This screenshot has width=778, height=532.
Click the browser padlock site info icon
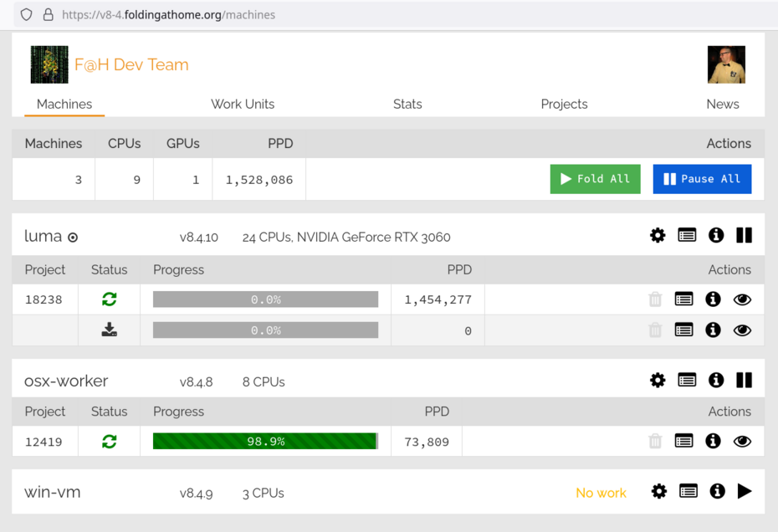click(x=49, y=15)
